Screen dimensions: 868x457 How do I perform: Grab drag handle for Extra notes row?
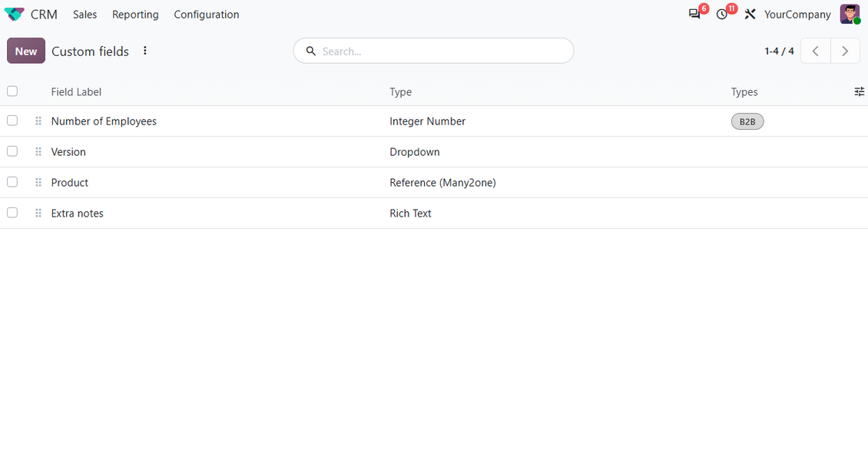pos(38,213)
